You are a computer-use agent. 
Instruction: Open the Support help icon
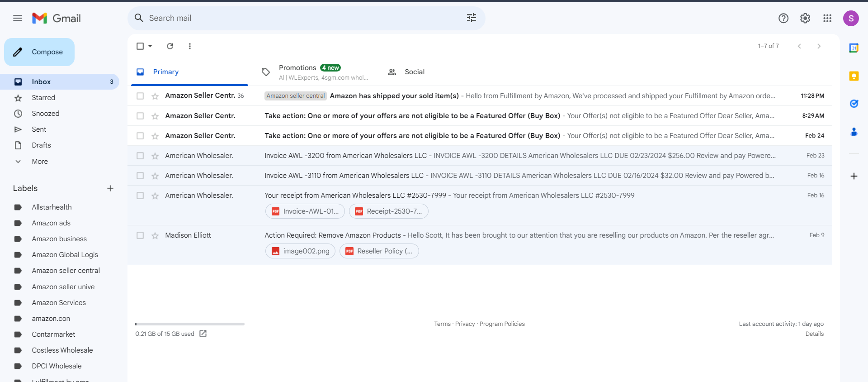click(783, 18)
